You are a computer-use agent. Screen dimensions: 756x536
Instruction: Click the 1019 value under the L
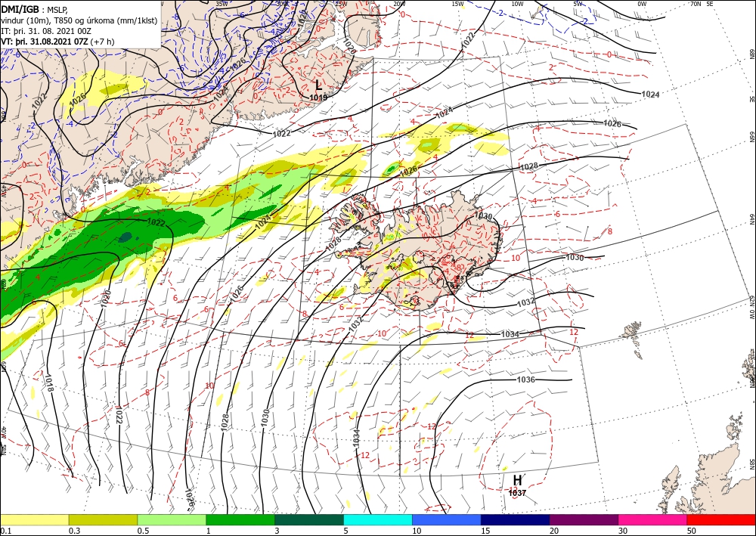pyautogui.click(x=318, y=98)
